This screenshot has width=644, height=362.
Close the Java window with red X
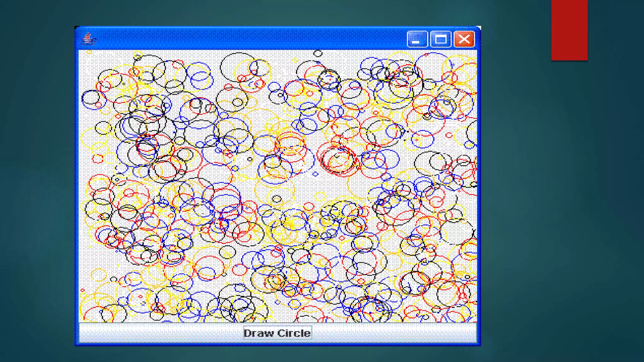464,39
